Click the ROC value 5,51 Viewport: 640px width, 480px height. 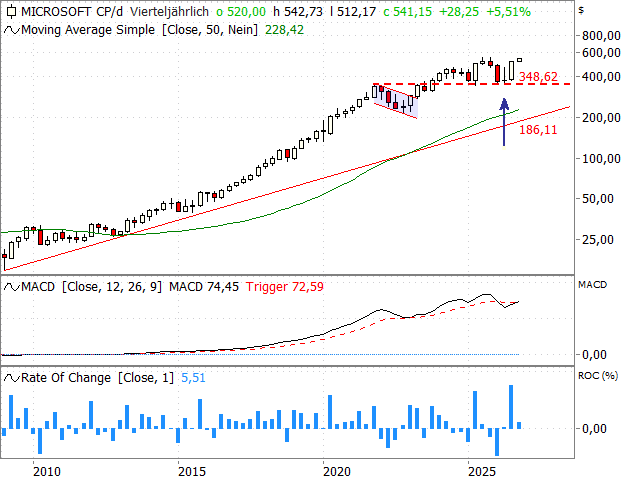[193, 378]
